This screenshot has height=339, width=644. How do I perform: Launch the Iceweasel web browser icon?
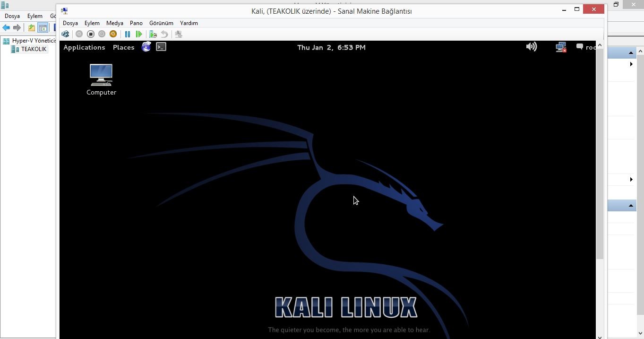146,47
